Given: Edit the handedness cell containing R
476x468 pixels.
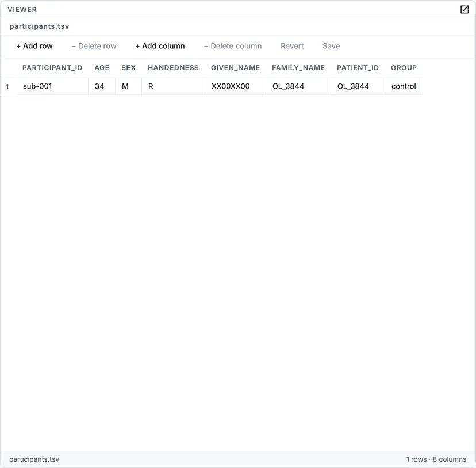Looking at the screenshot, I should pos(174,86).
